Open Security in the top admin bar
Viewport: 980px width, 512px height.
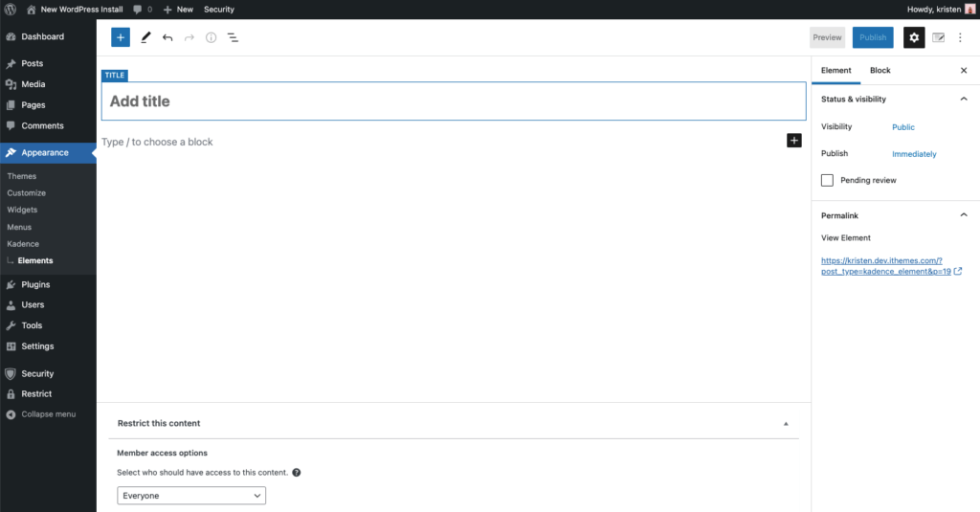tap(219, 10)
